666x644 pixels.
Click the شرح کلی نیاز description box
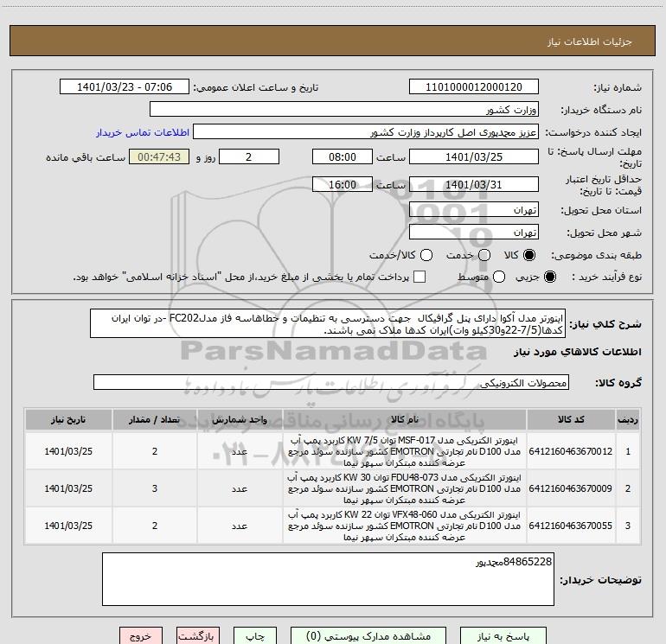pos(328,324)
